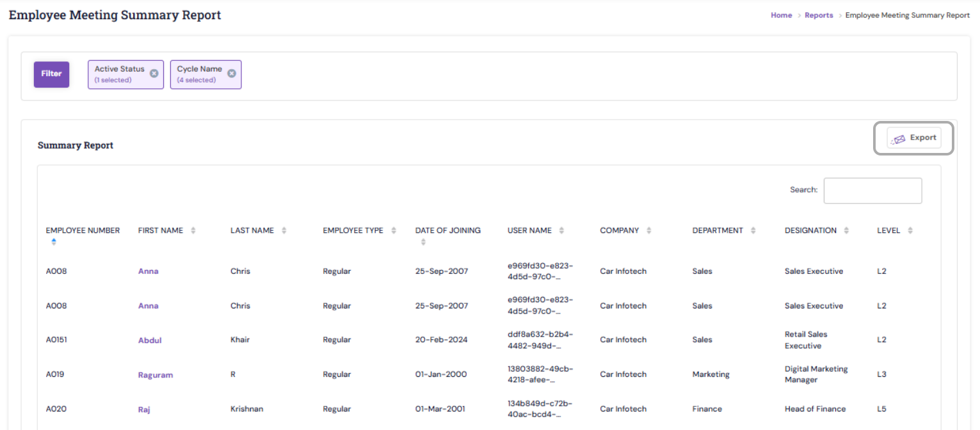Viewport: 980px width, 430px height.
Task: Click last name Khair
Action: coord(240,340)
